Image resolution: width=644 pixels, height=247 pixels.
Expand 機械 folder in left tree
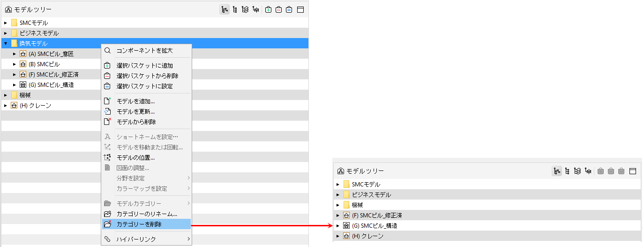(6, 95)
